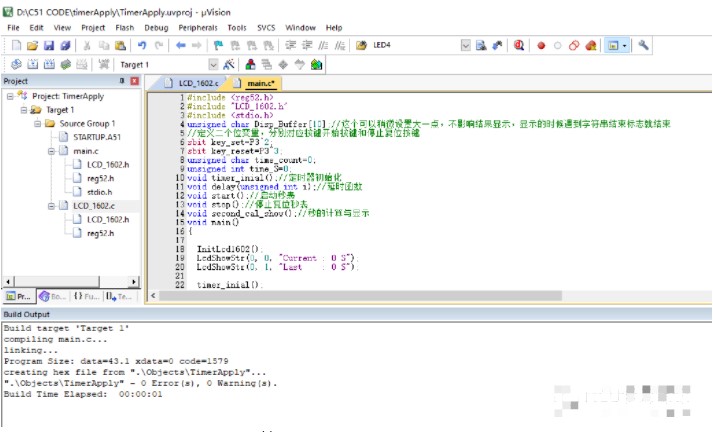This screenshot has width=713, height=432.
Task: Click the Download to flash icon
Action: (x=103, y=65)
